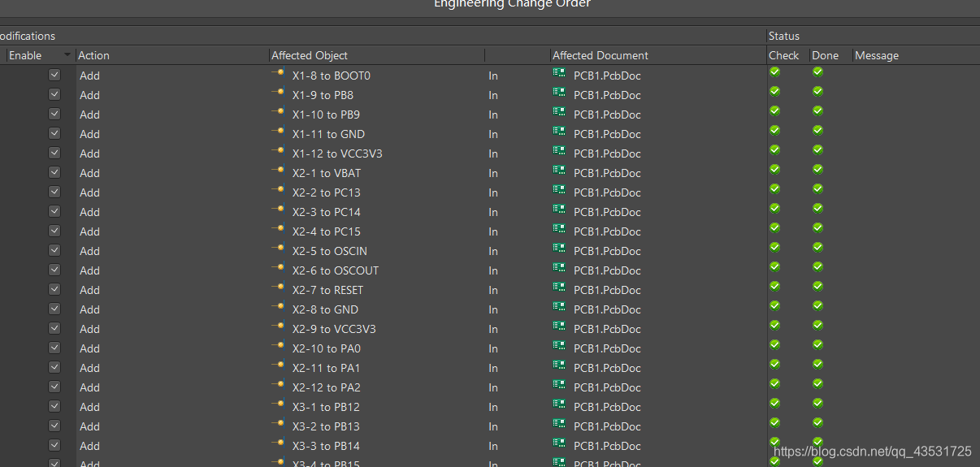Uncheck Enable for X2-5 to OSCIN
This screenshot has width=980, height=467.
(54, 250)
